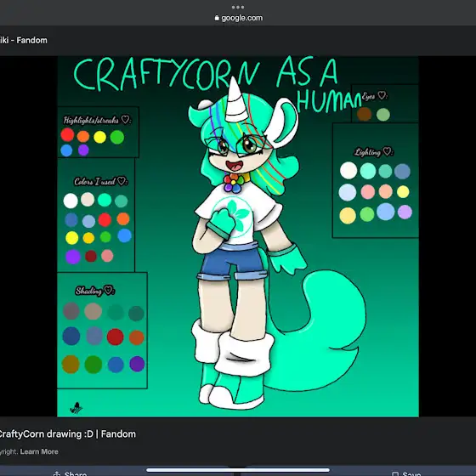Click the lock icon beside google.com
Image resolution: width=476 pixels, height=476 pixels.
click(217, 18)
